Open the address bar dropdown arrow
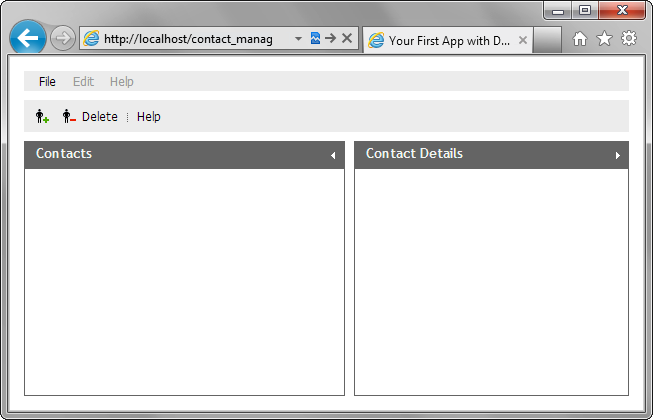Screen dimensions: 653x420 298,39
